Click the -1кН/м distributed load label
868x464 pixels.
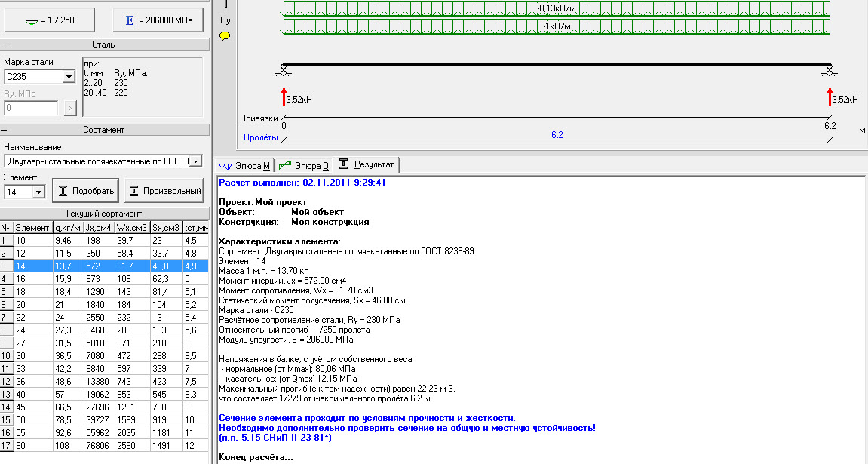(x=557, y=26)
